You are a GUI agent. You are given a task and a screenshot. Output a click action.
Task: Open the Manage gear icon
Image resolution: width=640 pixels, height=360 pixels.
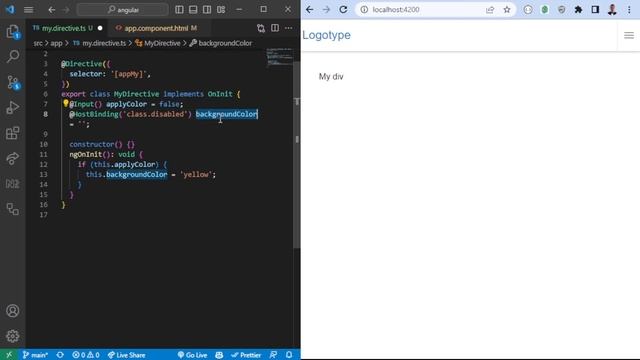pyautogui.click(x=13, y=336)
